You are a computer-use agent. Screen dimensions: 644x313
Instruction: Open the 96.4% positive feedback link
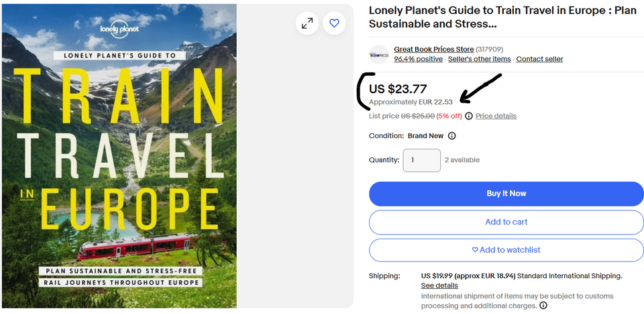point(418,59)
